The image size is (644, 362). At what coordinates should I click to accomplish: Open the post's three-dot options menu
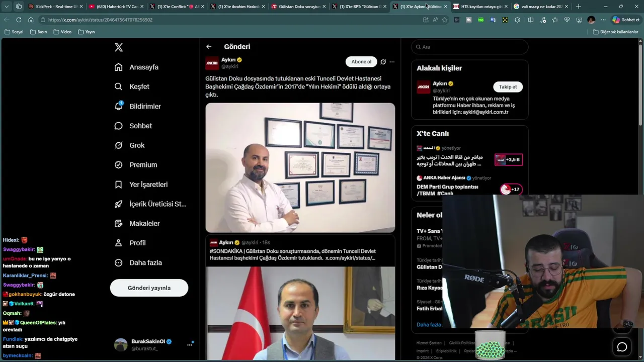[392, 62]
